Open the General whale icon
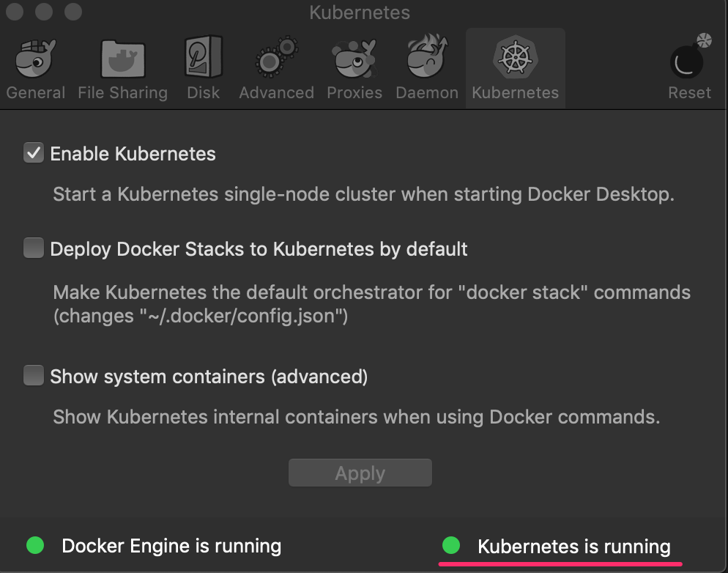Image resolution: width=728 pixels, height=573 pixels. point(36,60)
